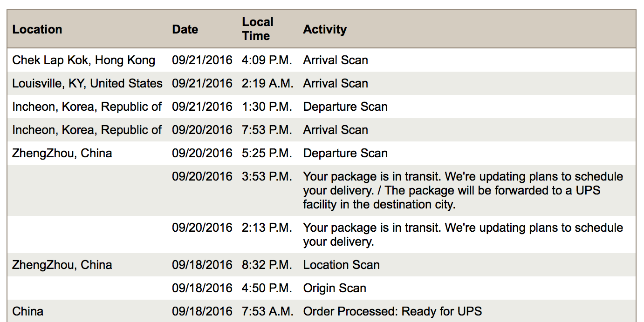Image resolution: width=644 pixels, height=322 pixels.
Task: Click the Activity column header
Action: [x=325, y=29]
